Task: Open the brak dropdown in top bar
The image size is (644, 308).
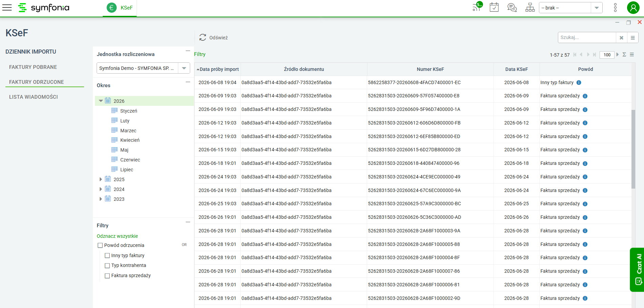Action: (570, 8)
